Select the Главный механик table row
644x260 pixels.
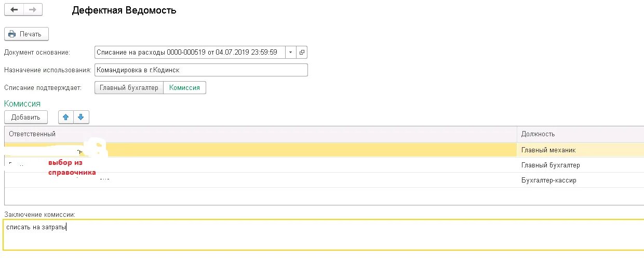[324, 150]
